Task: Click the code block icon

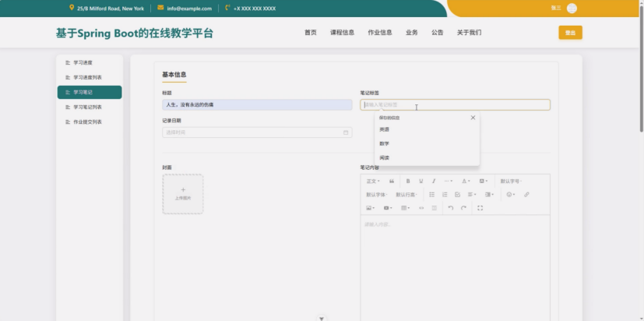Action: (x=421, y=208)
